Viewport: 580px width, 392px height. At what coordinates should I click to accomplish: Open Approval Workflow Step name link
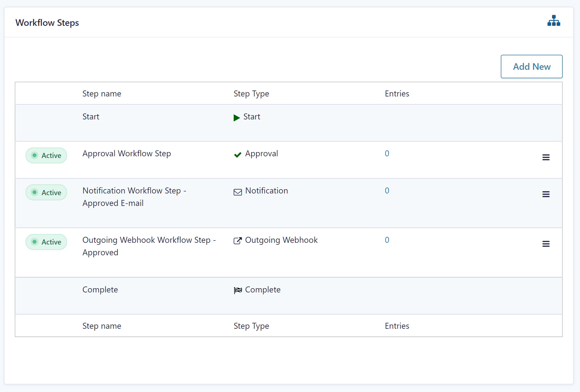pos(127,153)
